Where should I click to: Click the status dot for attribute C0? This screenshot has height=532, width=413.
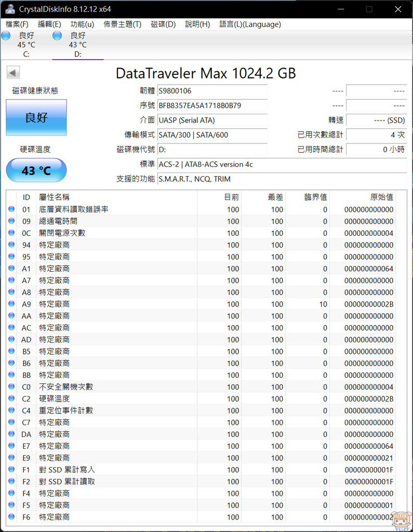[x=11, y=387]
